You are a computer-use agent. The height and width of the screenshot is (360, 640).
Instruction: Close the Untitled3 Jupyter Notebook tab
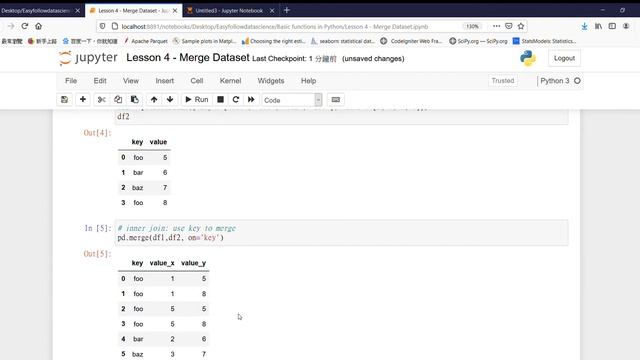272,11
